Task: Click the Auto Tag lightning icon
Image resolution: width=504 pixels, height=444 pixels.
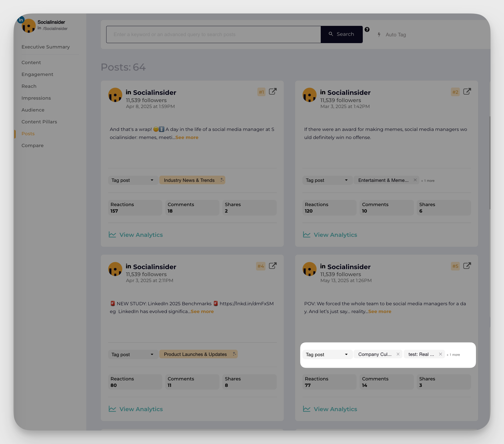Action: pyautogui.click(x=379, y=34)
